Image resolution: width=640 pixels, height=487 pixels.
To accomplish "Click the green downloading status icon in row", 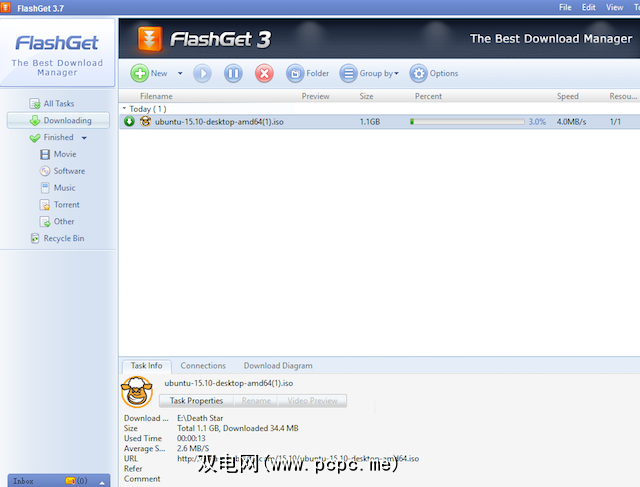I will click(x=129, y=121).
